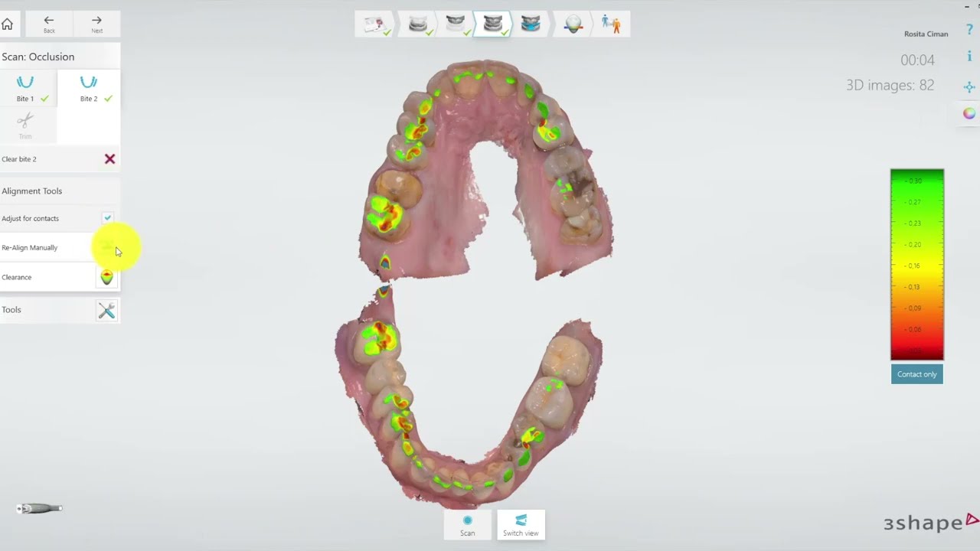Click the view orientation arrows icon
980x551 pixels.
969,86
